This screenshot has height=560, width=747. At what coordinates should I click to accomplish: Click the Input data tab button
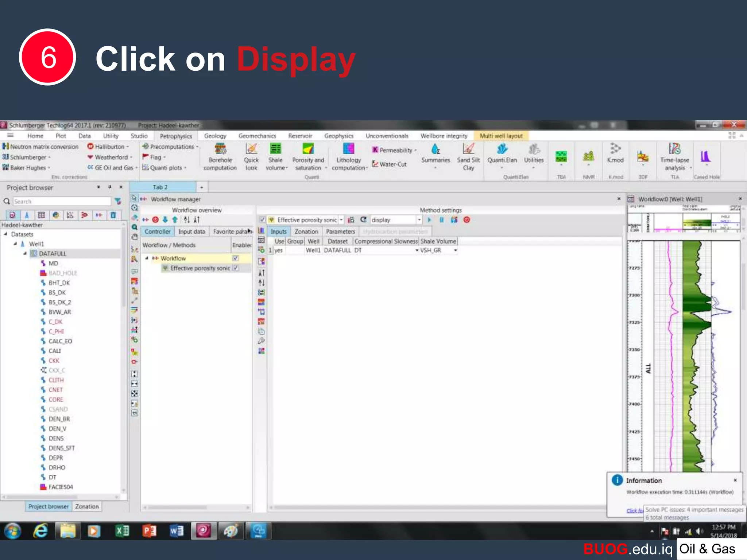[x=191, y=232]
